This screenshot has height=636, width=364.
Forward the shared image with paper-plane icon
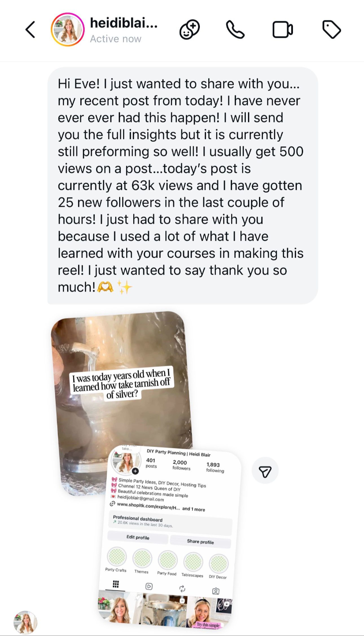(265, 472)
